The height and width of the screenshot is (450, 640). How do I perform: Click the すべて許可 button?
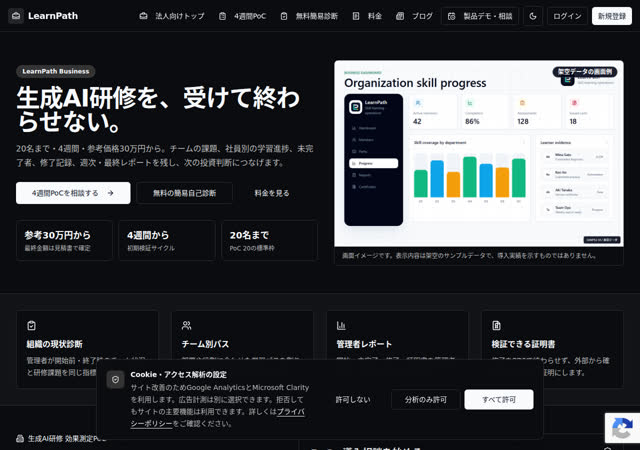499,399
